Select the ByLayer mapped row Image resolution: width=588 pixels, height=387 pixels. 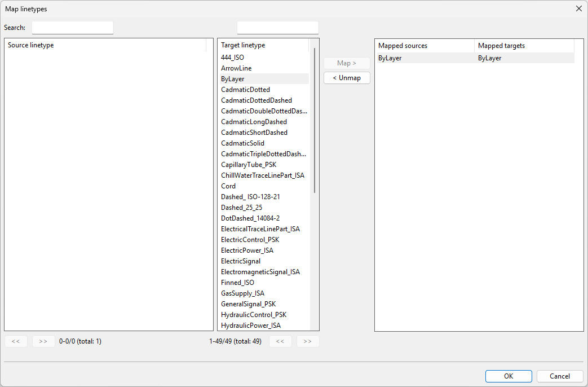tap(474, 58)
